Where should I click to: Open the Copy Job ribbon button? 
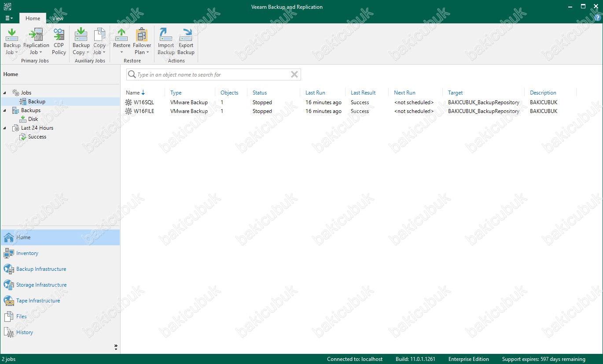pos(99,42)
